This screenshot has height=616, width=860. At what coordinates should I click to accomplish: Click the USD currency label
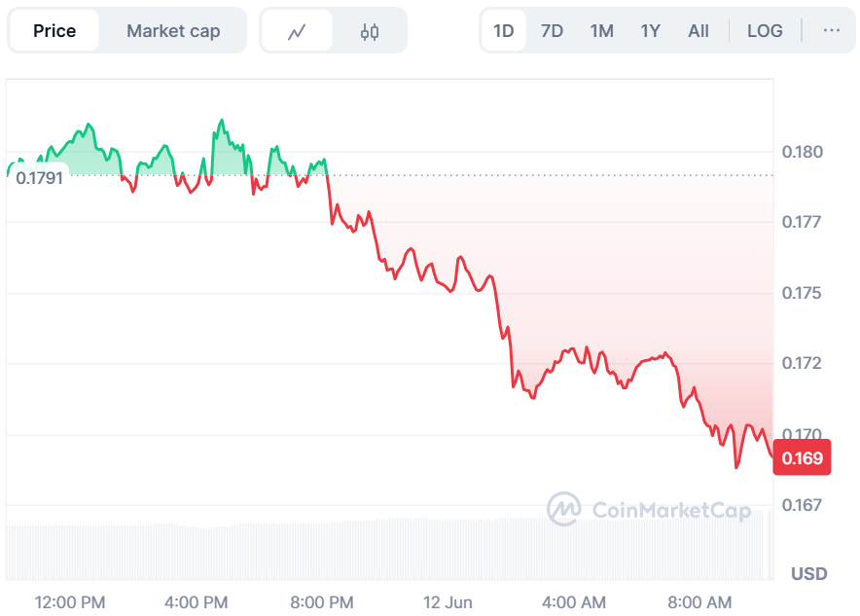808,572
